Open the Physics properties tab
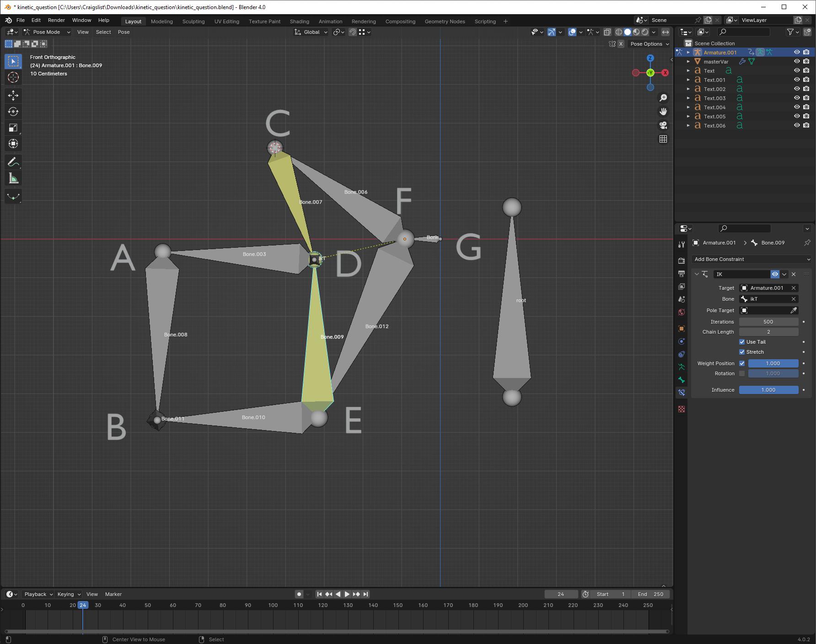The image size is (816, 644). (682, 341)
